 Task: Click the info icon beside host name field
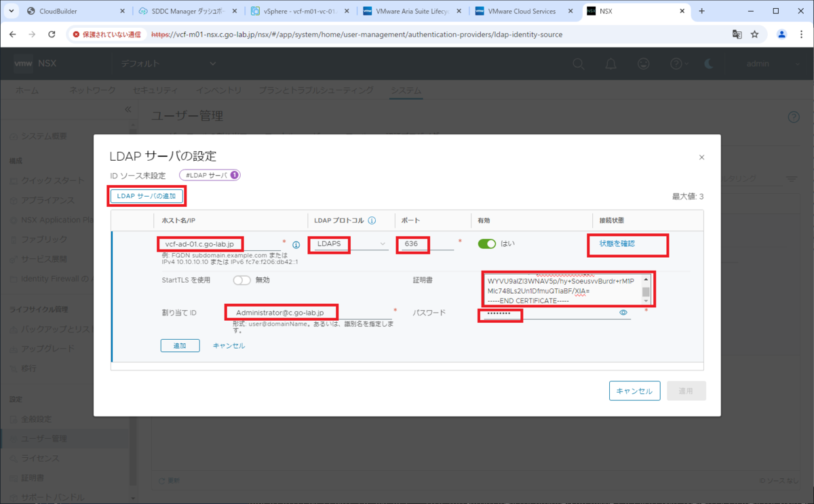point(296,245)
